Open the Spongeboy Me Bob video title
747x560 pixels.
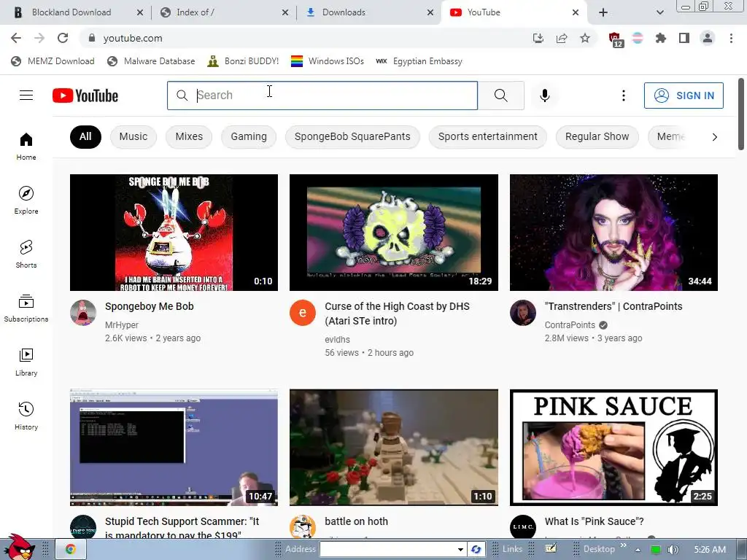(149, 306)
